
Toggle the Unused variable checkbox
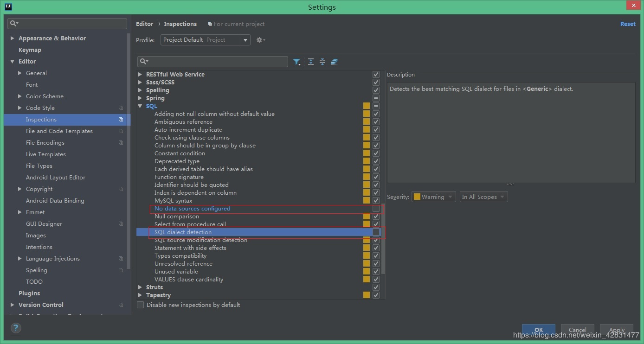tap(376, 272)
